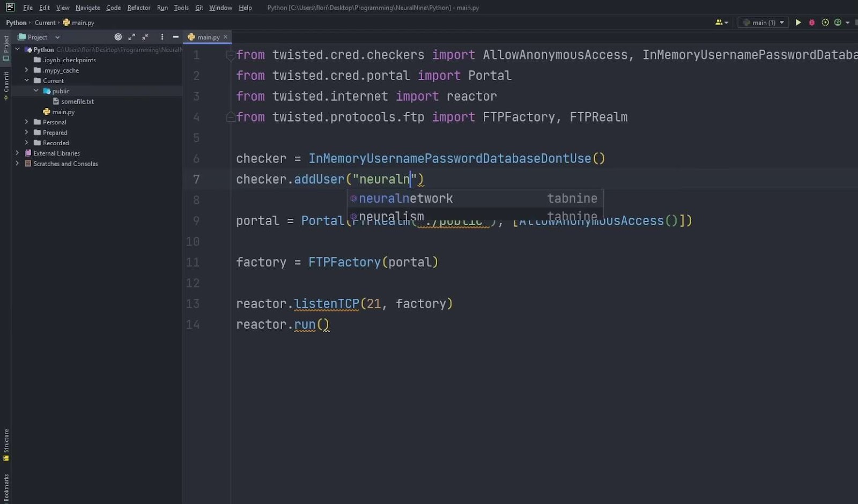Viewport: 858px width, 504px height.
Task: Run the main.py script
Action: (798, 22)
